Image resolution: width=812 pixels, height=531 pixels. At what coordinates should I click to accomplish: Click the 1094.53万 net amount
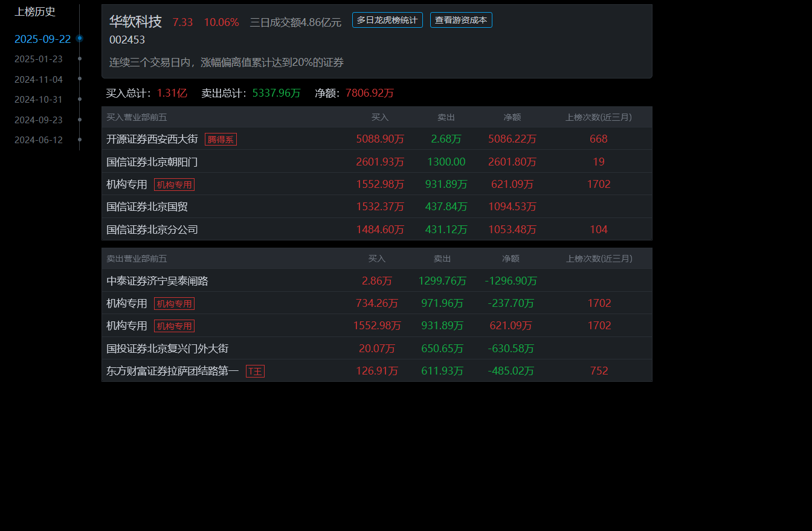pyautogui.click(x=512, y=207)
